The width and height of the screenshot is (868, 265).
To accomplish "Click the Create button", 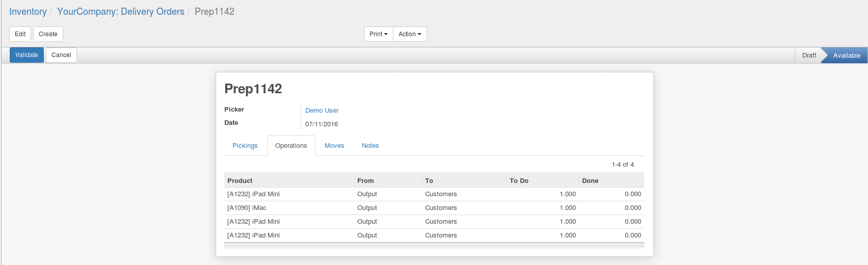I will pyautogui.click(x=48, y=34).
